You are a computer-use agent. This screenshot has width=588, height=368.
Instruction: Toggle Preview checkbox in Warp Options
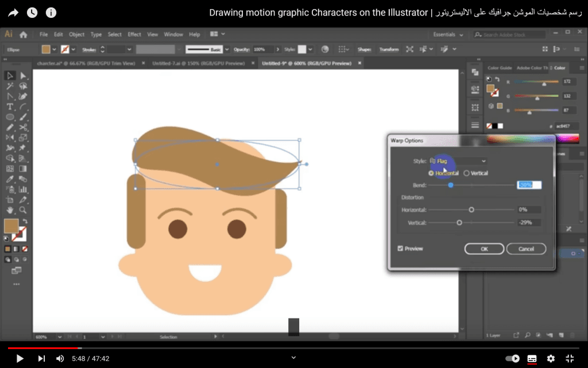coord(400,248)
